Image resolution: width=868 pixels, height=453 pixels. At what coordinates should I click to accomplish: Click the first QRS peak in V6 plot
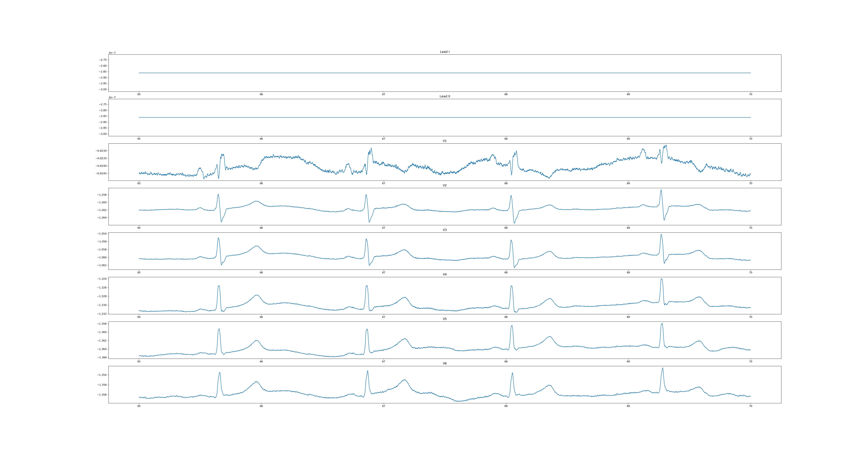pos(220,373)
